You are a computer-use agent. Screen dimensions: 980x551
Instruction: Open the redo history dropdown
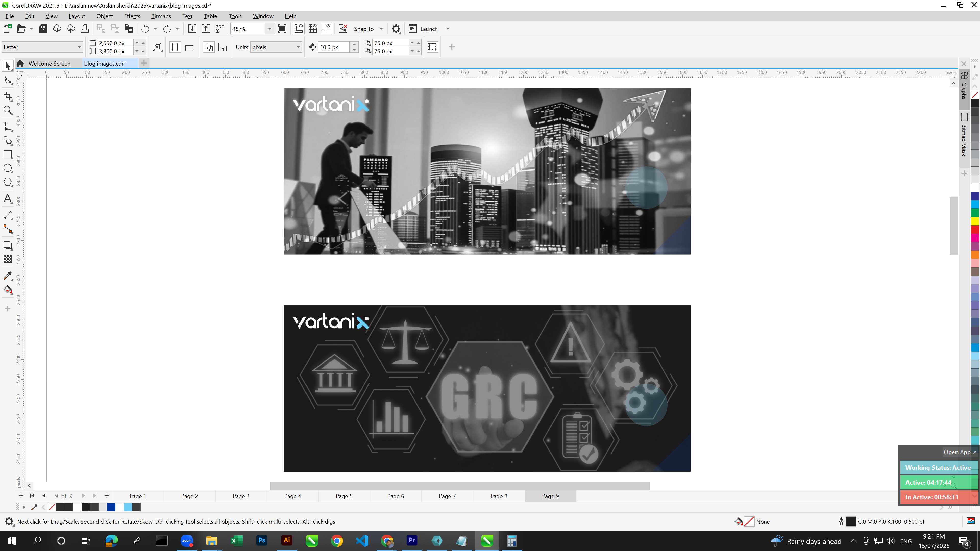(x=177, y=29)
